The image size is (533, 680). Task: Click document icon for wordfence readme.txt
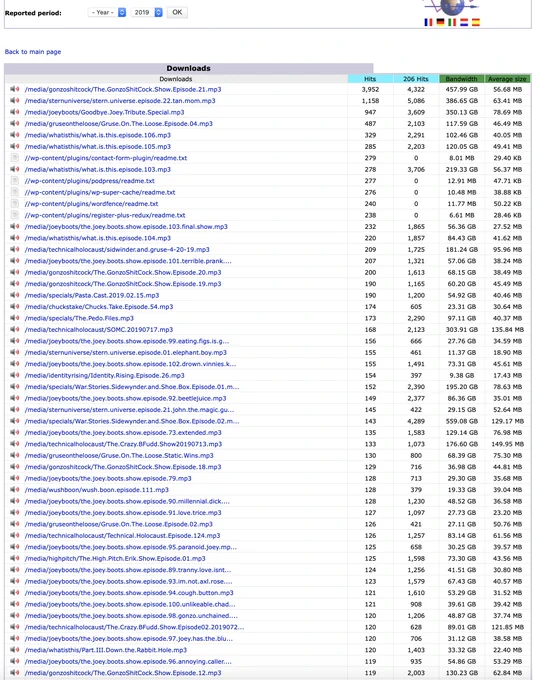click(x=15, y=203)
